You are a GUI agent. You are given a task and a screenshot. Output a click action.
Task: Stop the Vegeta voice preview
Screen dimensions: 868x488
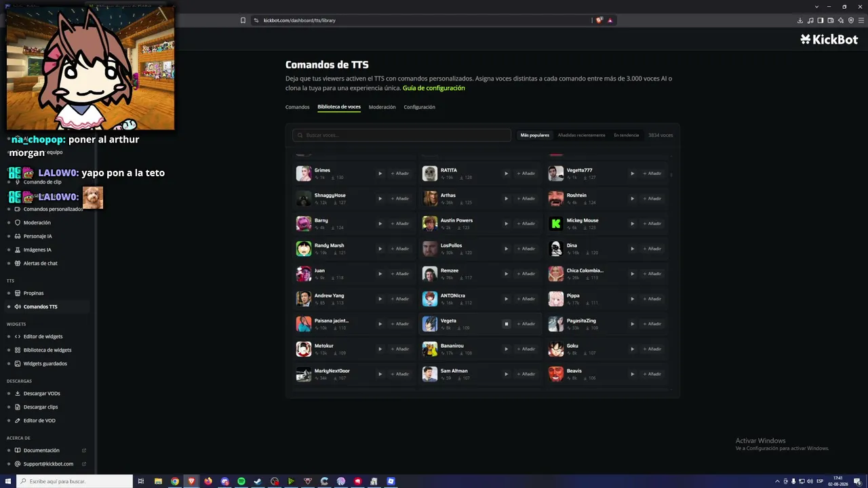click(506, 324)
